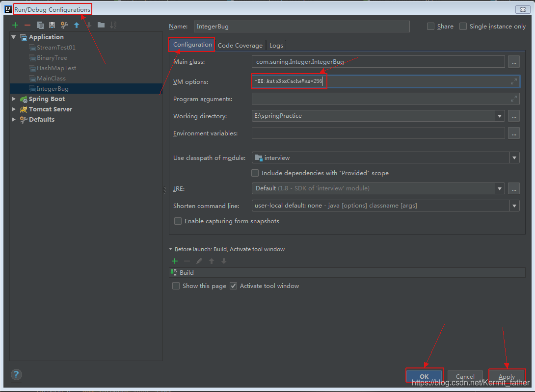This screenshot has height=392, width=535.
Task: Select the MainClass configuration
Action: pos(51,78)
